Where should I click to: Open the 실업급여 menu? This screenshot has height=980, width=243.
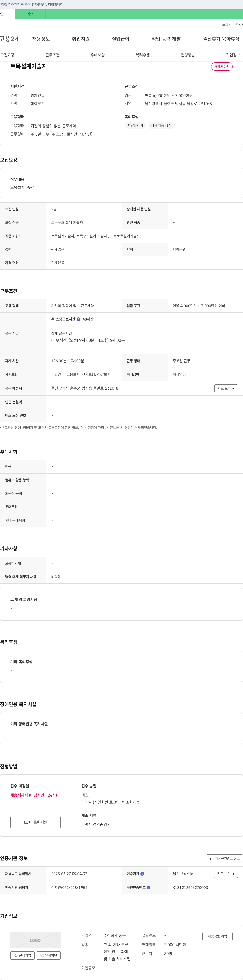(120, 39)
